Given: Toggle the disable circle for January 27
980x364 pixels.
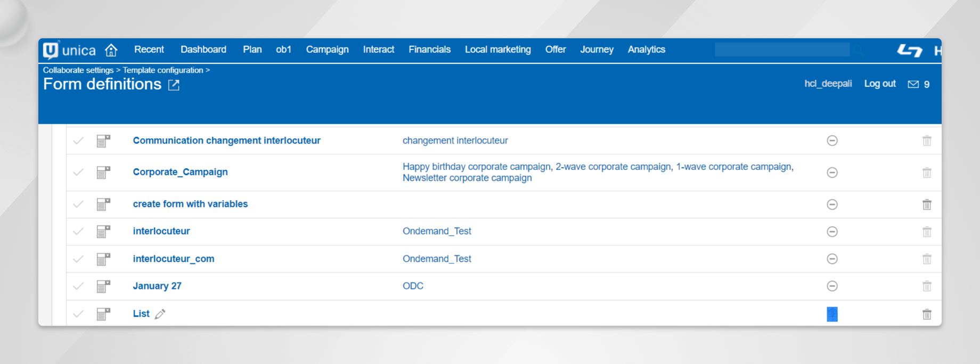Looking at the screenshot, I should [x=832, y=286].
